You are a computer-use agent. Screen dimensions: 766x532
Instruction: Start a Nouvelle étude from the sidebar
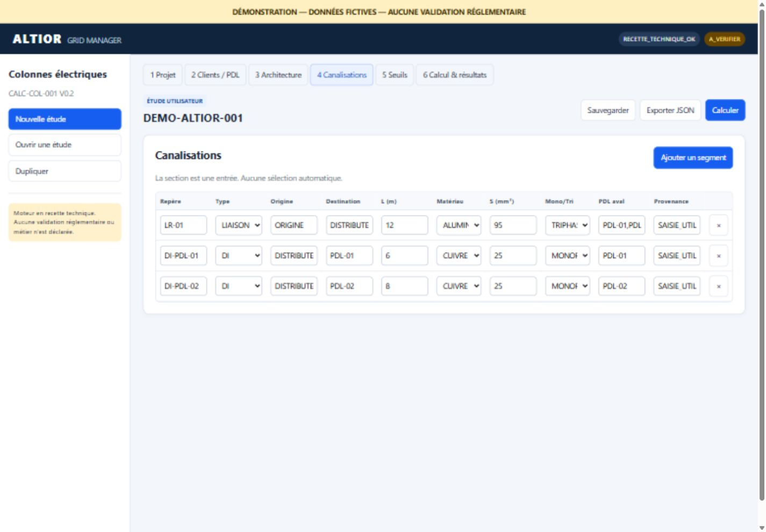click(65, 119)
